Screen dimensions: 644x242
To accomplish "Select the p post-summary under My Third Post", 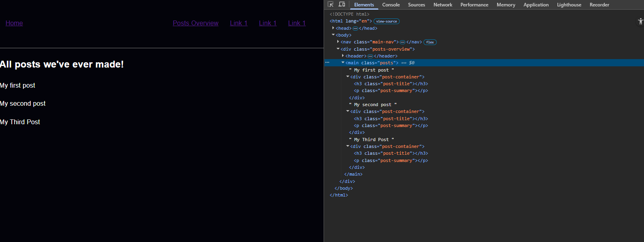I will pos(391,160).
